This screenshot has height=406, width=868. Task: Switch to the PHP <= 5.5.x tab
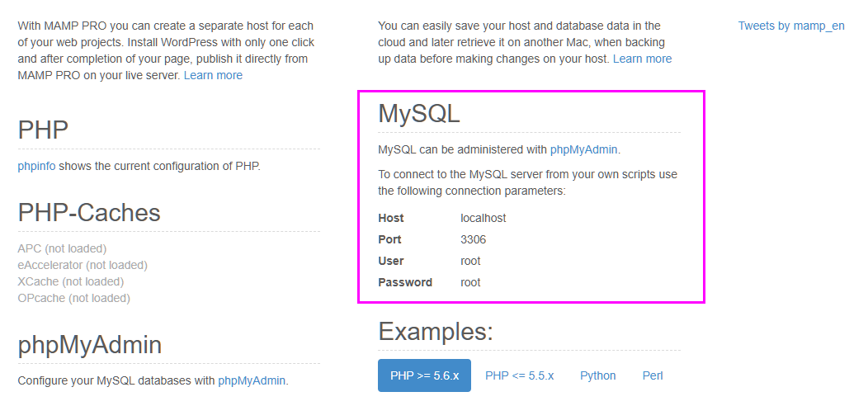click(519, 375)
